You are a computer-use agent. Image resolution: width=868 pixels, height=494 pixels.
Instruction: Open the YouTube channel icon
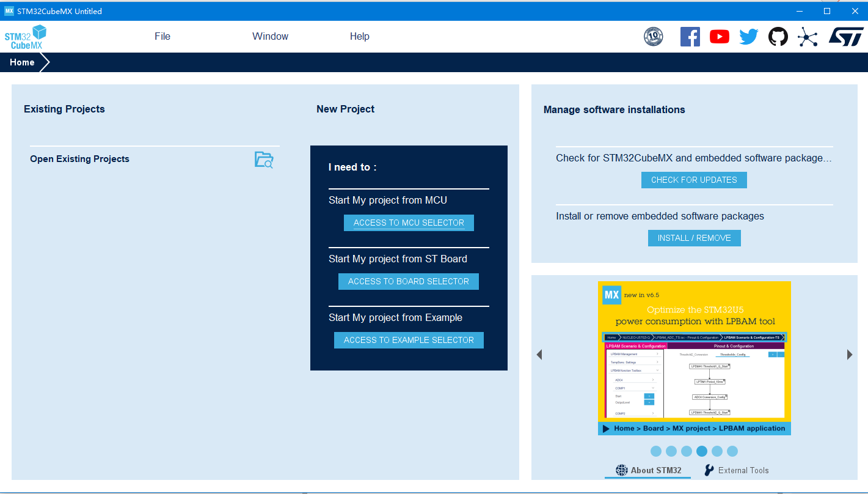tap(720, 37)
